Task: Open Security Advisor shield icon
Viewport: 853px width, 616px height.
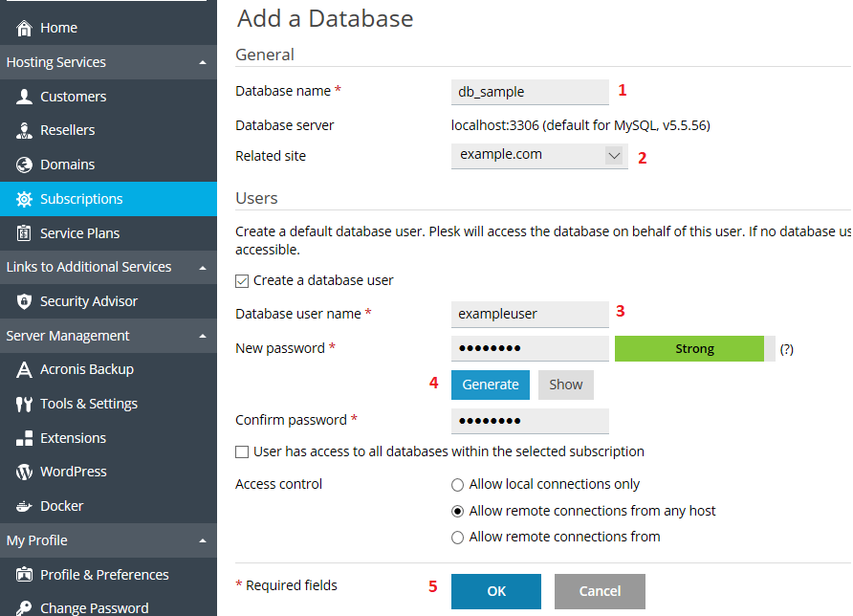Action: [x=24, y=301]
